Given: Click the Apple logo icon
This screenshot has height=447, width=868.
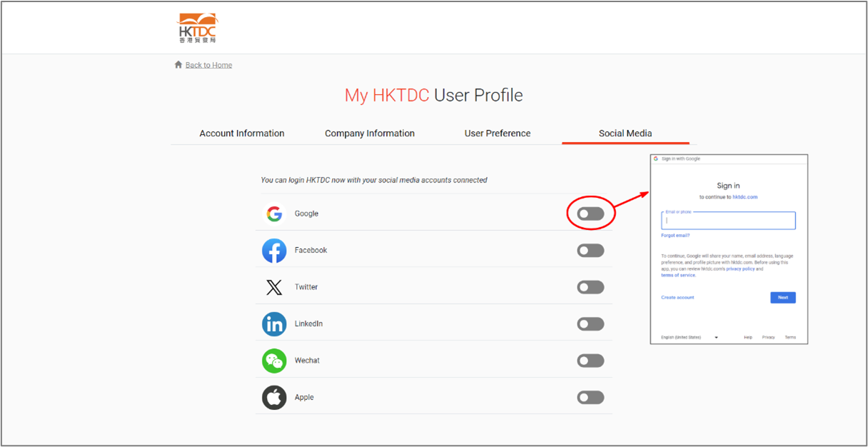Looking at the screenshot, I should click(x=274, y=398).
